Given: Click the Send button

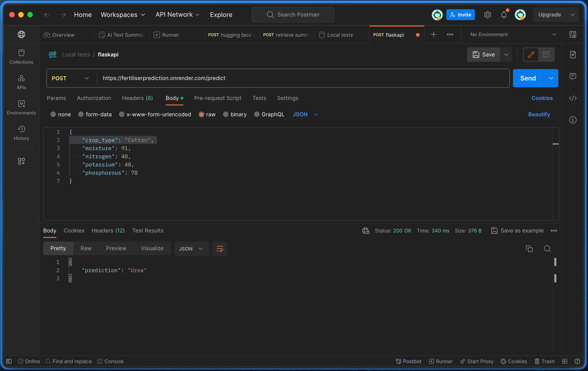Looking at the screenshot, I should [528, 78].
